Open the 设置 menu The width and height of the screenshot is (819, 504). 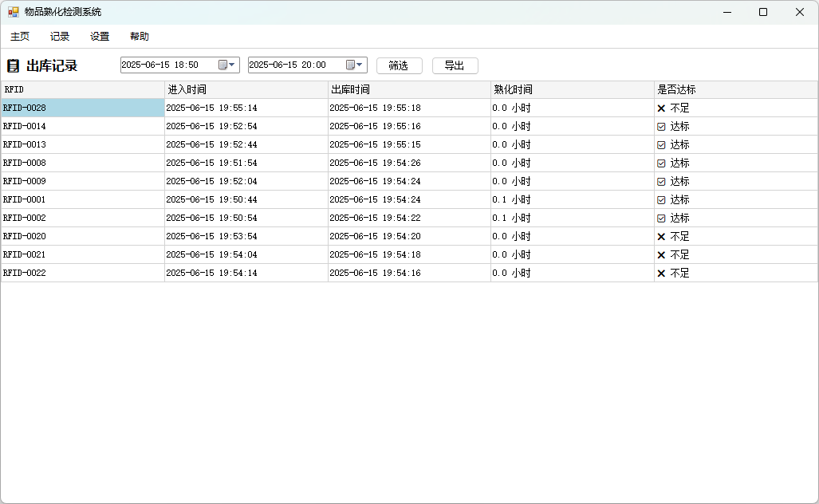(x=100, y=37)
